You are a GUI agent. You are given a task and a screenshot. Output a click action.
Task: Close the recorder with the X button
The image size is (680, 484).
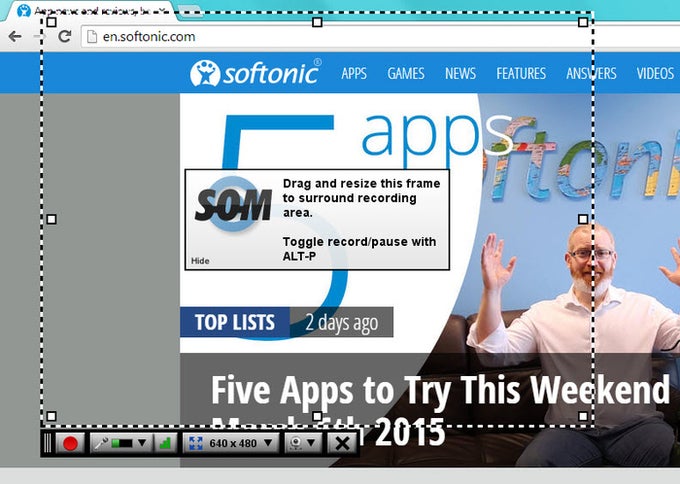[342, 443]
